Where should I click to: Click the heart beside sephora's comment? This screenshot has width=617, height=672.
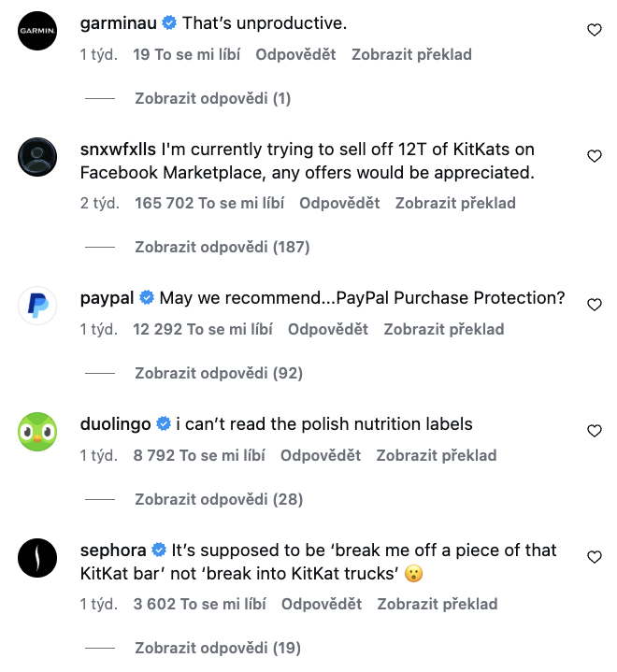pyautogui.click(x=594, y=557)
